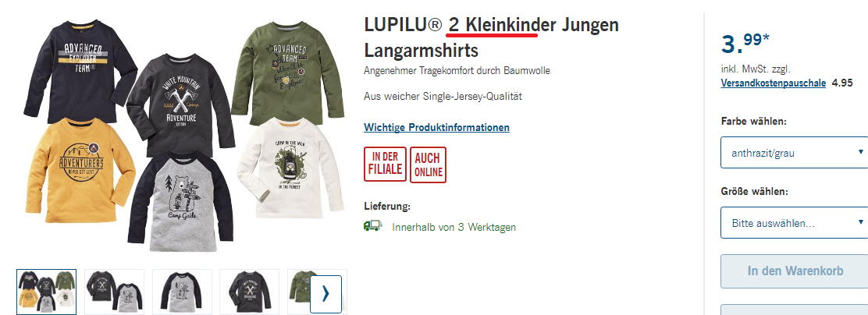Open the Wichtige Produktinformationen link

point(437,128)
